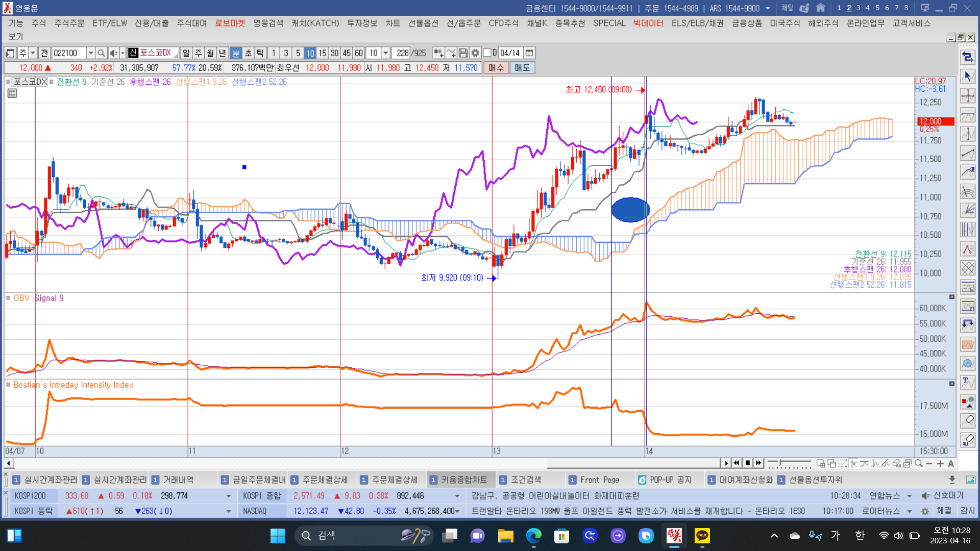Open the minute interval value dropdown
This screenshot has width=980, height=551.
point(386,53)
